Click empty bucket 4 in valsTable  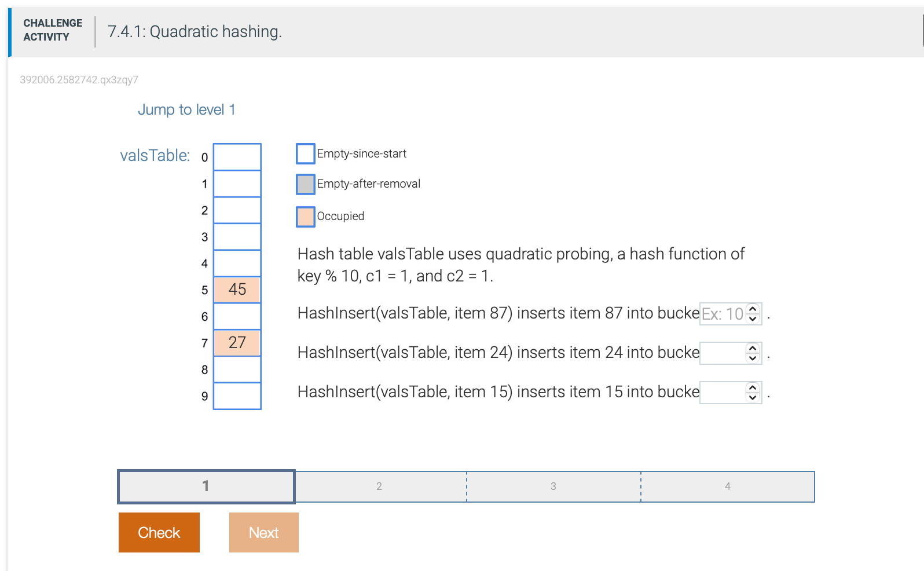(237, 263)
